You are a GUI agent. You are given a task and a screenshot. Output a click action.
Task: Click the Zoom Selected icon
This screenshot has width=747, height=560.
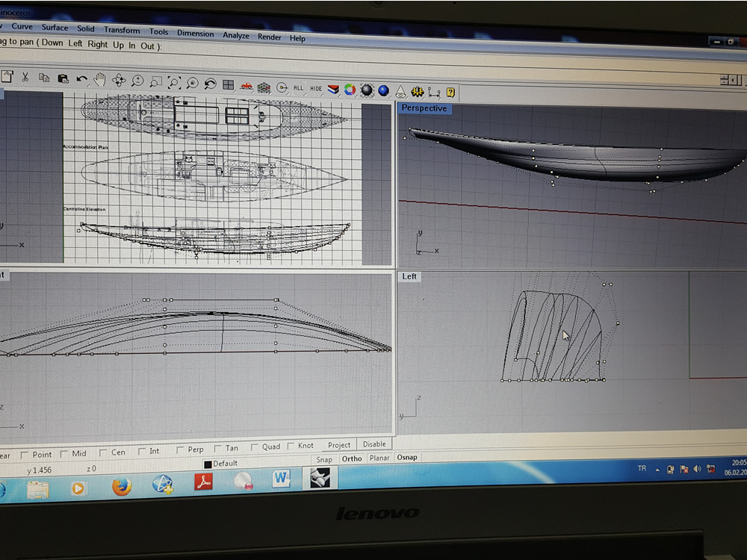[x=192, y=84]
